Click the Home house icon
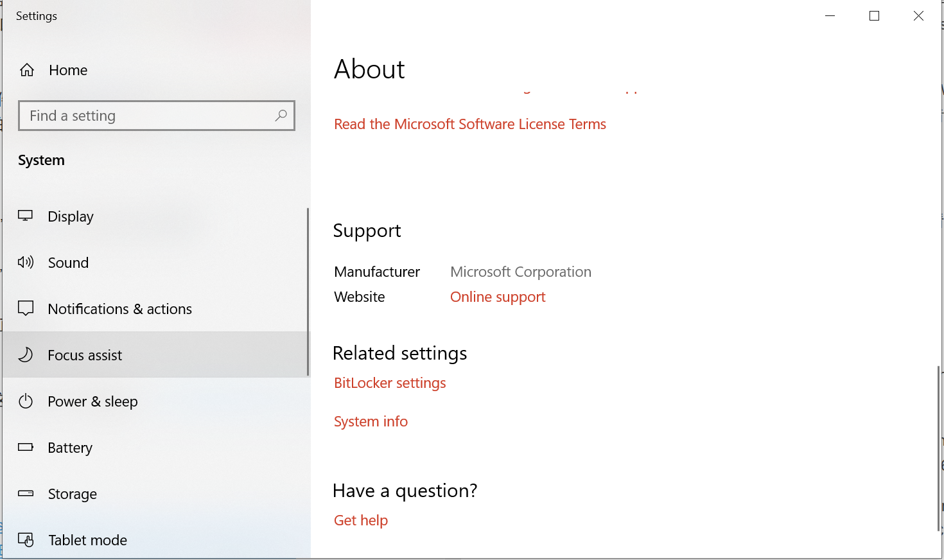Screen dimensions: 944x560 [27, 70]
